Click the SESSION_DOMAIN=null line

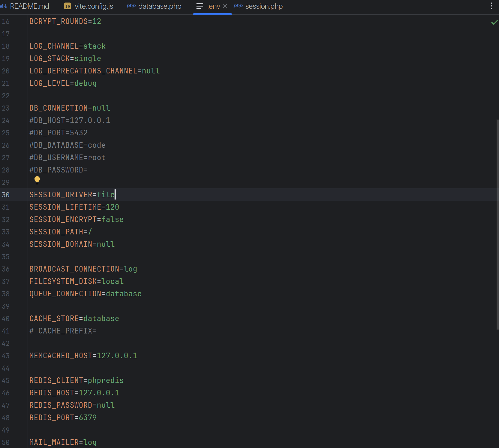tap(72, 244)
